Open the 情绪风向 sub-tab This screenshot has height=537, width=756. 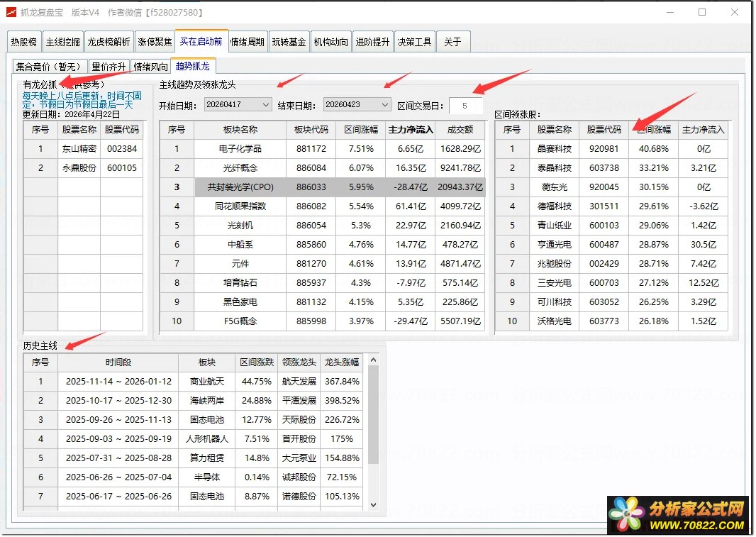[x=150, y=67]
